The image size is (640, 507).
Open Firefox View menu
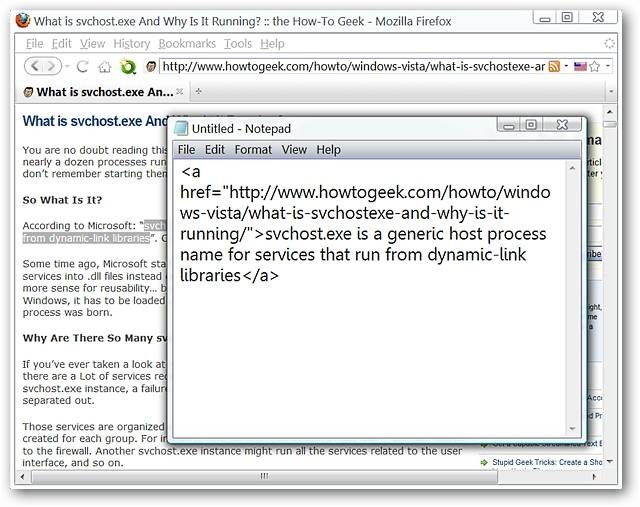click(x=92, y=43)
